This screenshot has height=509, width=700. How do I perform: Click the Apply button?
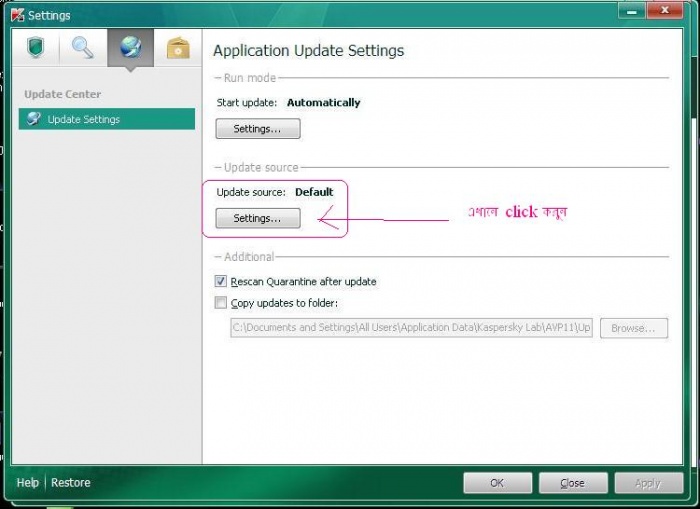point(648,483)
